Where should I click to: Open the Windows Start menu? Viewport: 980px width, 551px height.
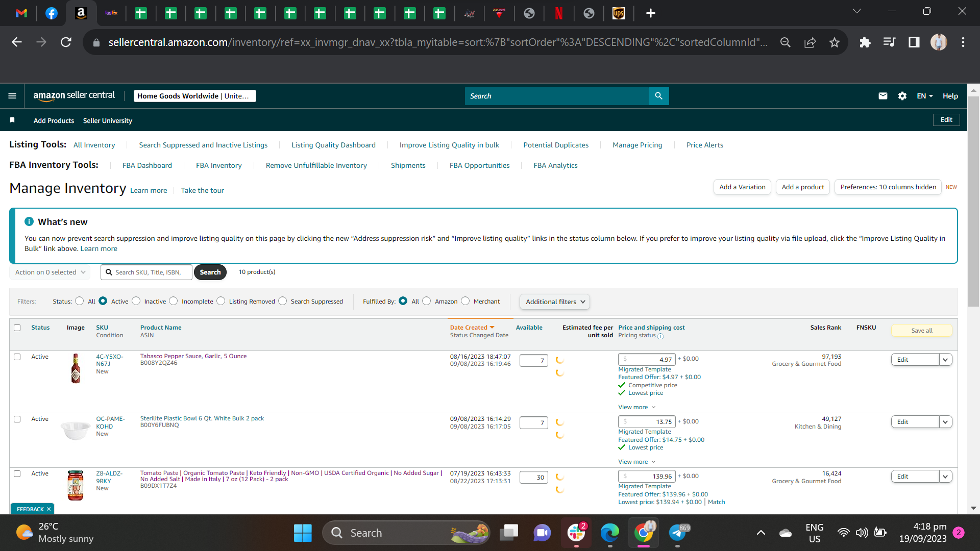tap(303, 533)
